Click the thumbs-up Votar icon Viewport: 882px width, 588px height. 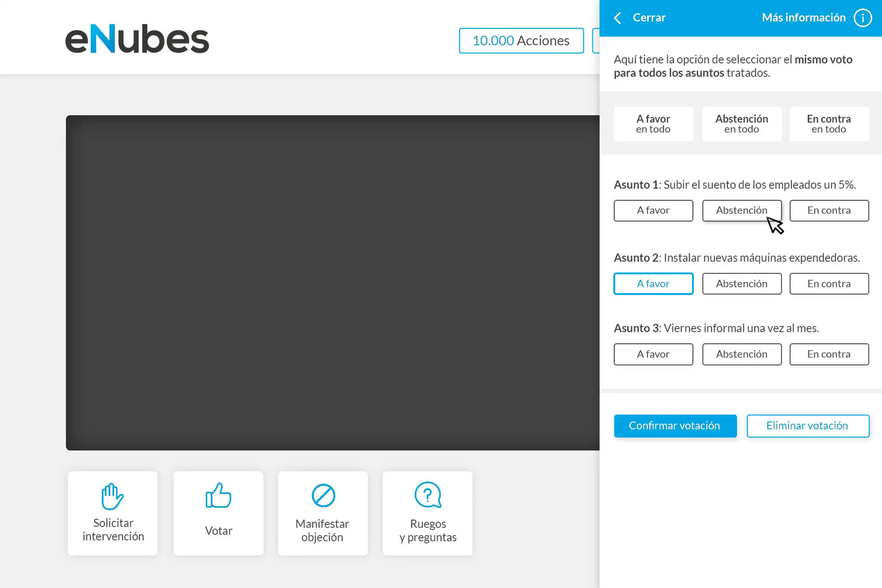click(x=218, y=495)
